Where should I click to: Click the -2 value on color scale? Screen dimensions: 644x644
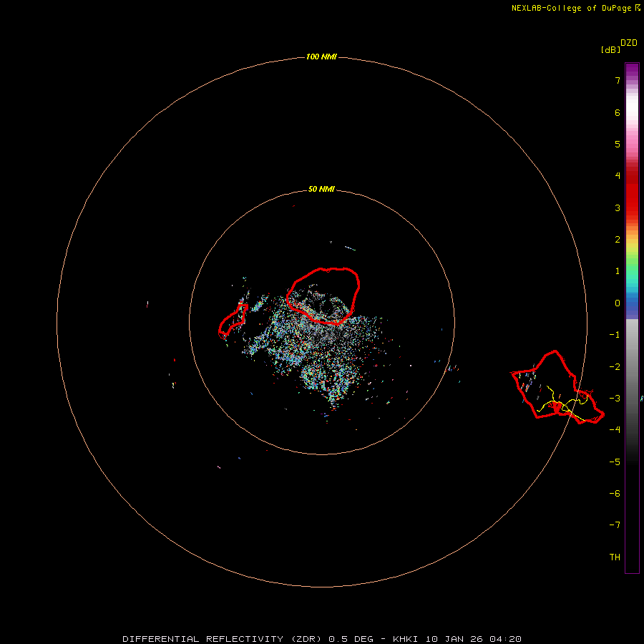coord(615,367)
